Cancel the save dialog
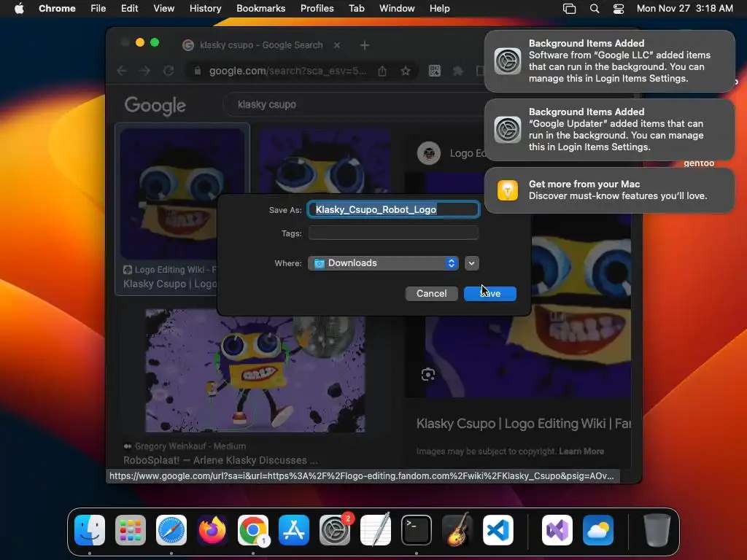747x560 pixels. pyautogui.click(x=432, y=294)
